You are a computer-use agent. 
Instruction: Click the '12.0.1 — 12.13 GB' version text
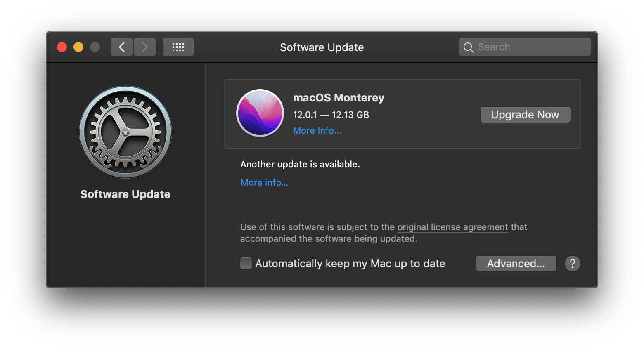331,115
